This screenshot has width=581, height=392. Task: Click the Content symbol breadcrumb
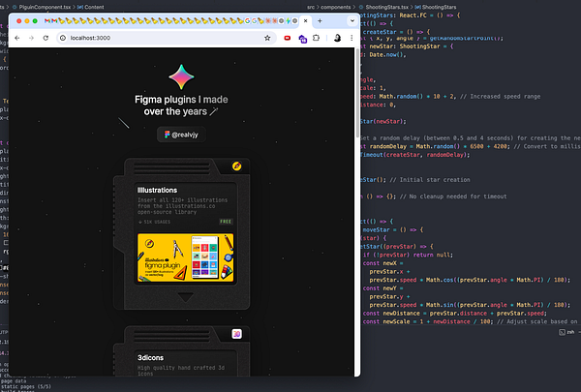[x=91, y=7]
